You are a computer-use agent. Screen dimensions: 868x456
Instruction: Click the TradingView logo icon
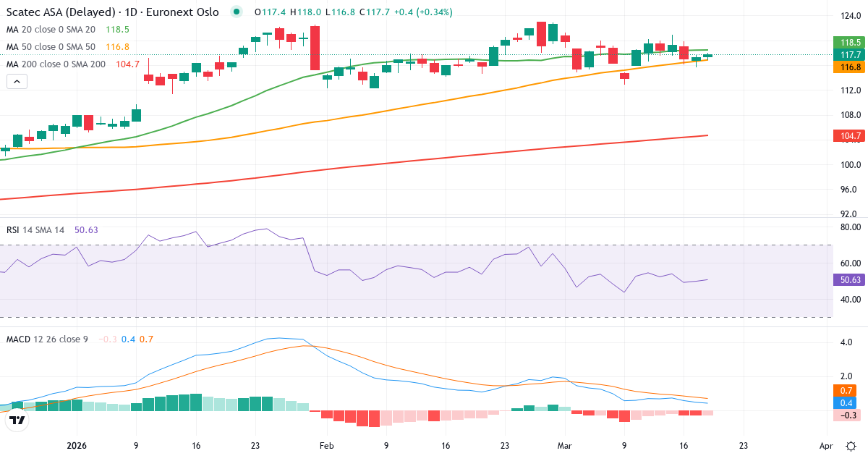17,419
